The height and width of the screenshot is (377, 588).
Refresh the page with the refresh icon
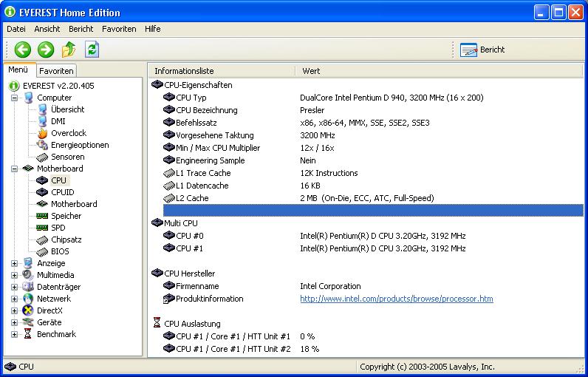point(92,50)
